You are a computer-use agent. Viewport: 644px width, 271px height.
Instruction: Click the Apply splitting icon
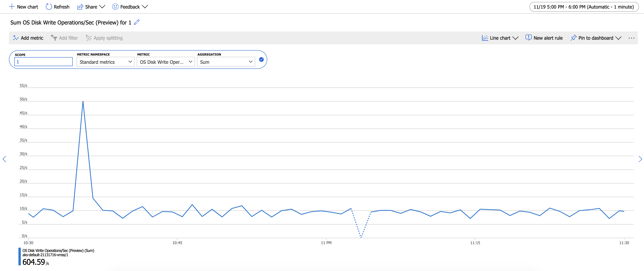pyautogui.click(x=89, y=38)
